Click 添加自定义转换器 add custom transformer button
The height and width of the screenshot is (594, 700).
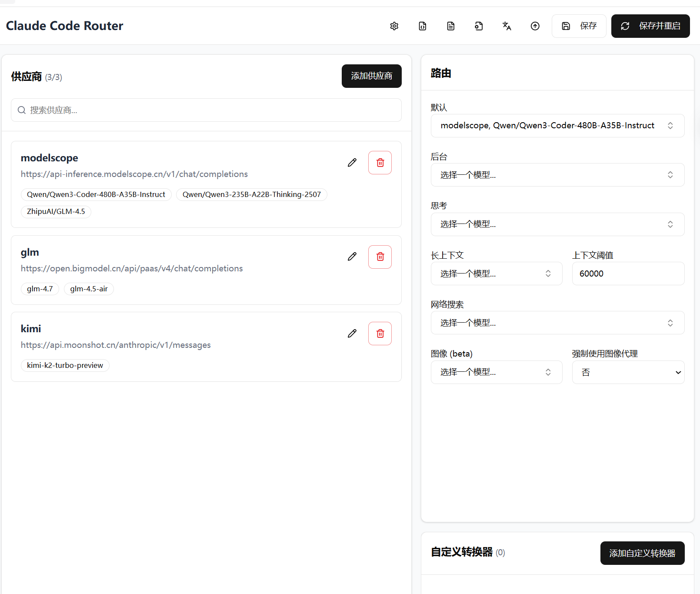(643, 553)
